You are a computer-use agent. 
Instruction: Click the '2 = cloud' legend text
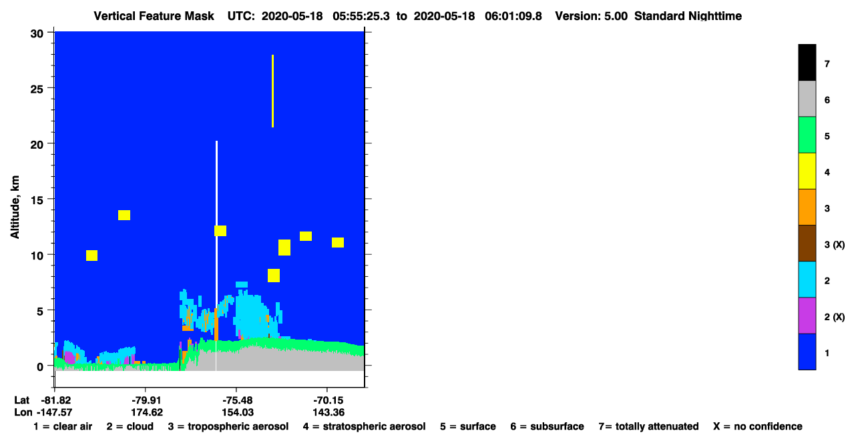click(130, 426)
